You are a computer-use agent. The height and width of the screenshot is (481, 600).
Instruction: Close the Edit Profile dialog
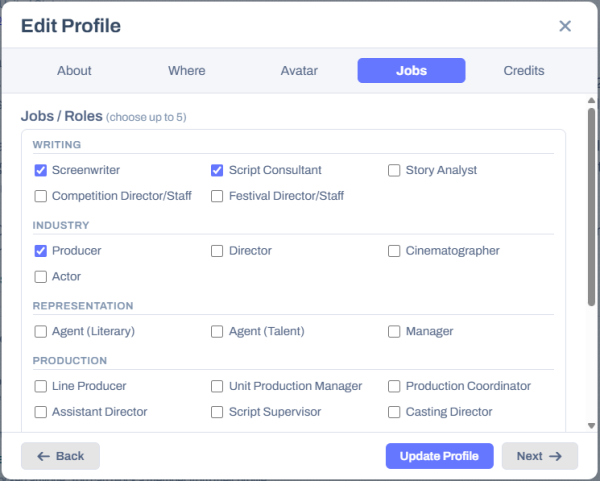pyautogui.click(x=565, y=26)
